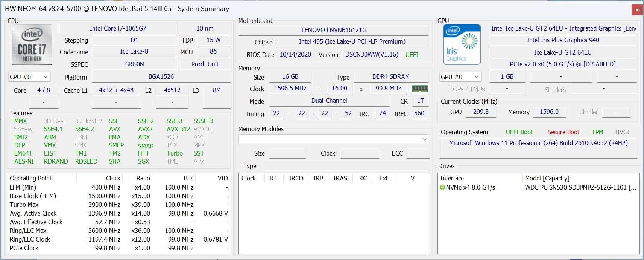The width and height of the screenshot is (644, 260).
Task: Click the SGX feature label
Action: [143, 161]
